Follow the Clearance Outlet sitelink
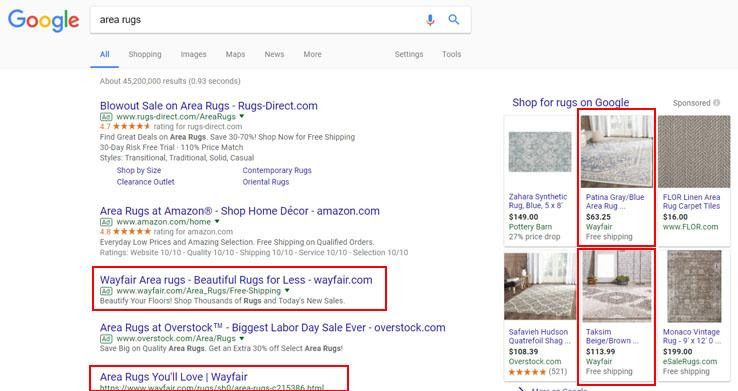Image resolution: width=738 pixels, height=391 pixels. coord(145,182)
